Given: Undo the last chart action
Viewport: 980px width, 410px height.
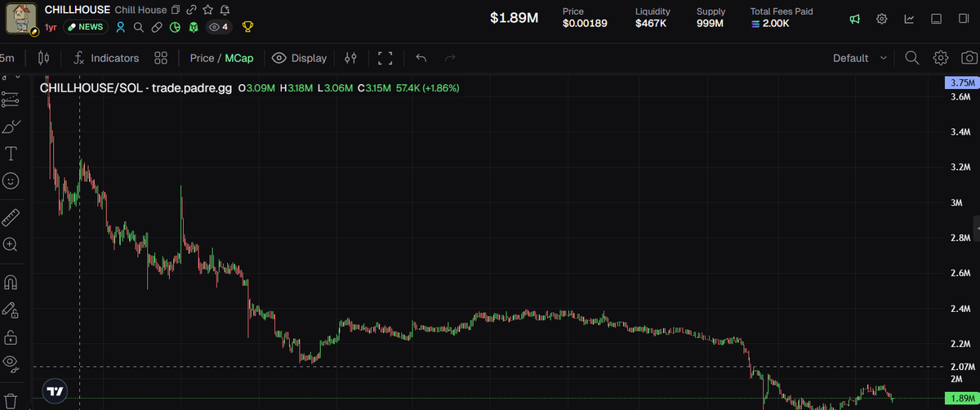Looking at the screenshot, I should tap(421, 58).
